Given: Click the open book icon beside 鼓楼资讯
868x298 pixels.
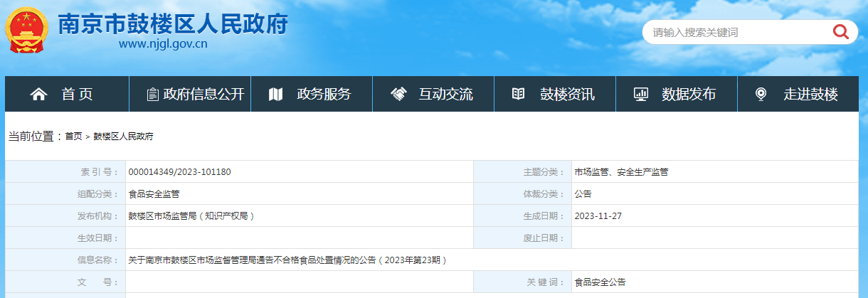Looking at the screenshot, I should tap(519, 94).
